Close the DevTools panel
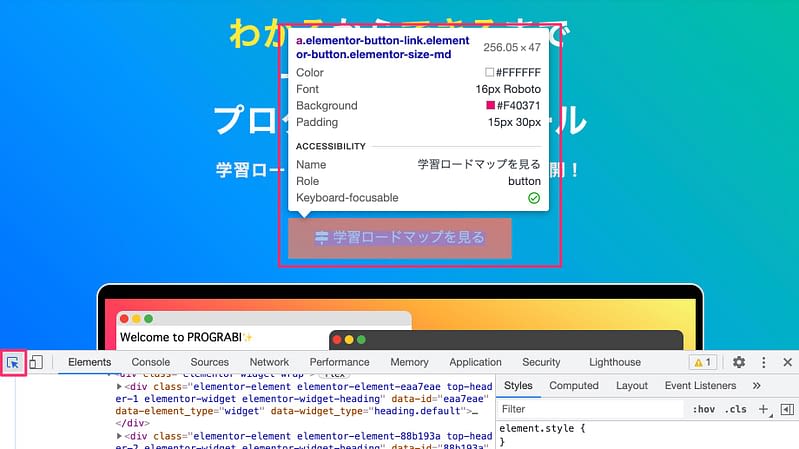This screenshot has height=449, width=799. [787, 362]
